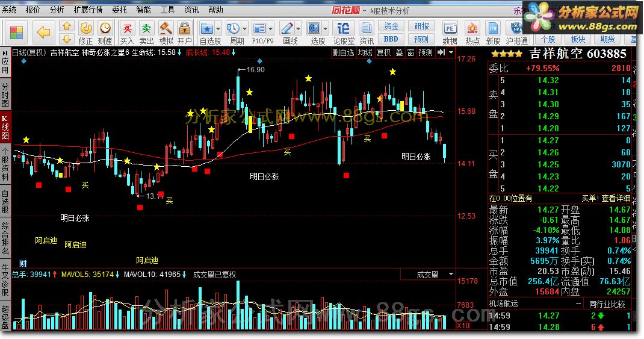Open the 论股堂 forum icon
The image size is (644, 339).
click(343, 28)
